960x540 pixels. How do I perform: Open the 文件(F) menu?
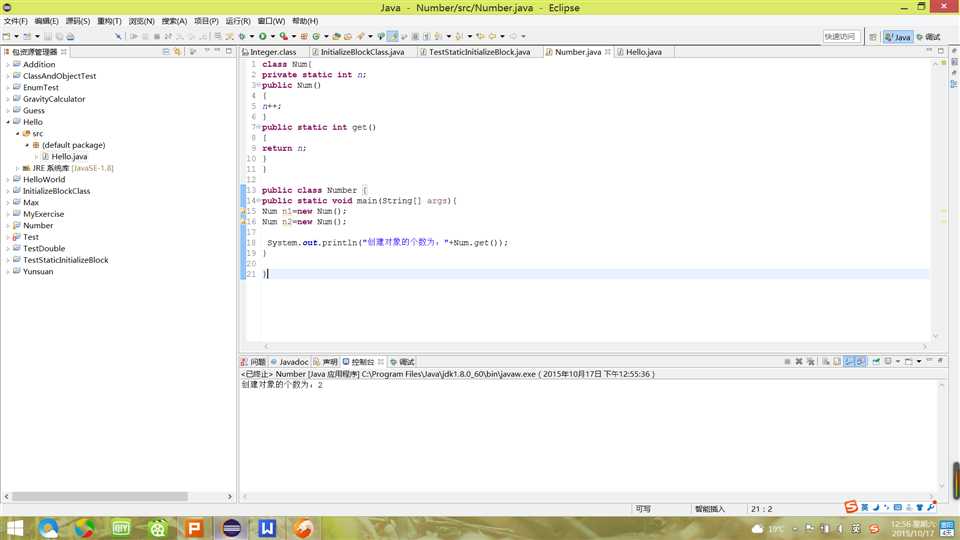tap(15, 21)
